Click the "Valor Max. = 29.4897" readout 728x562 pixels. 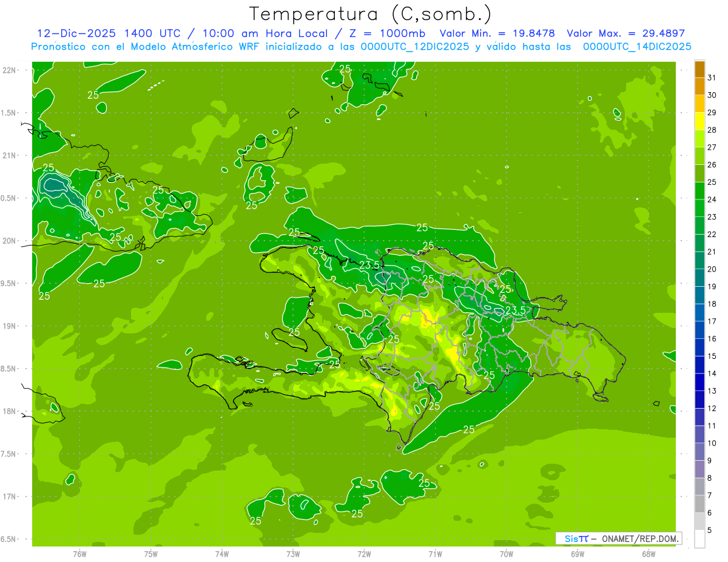coord(625,33)
